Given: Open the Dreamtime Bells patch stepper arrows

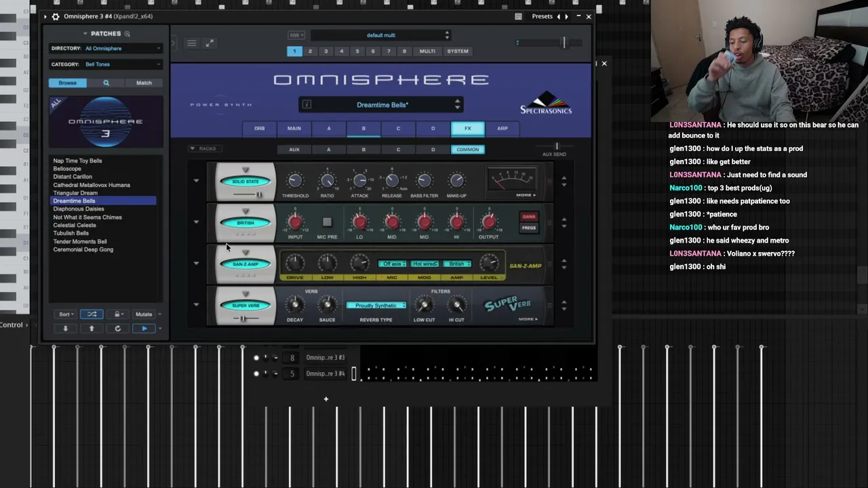Looking at the screenshot, I should (457, 104).
